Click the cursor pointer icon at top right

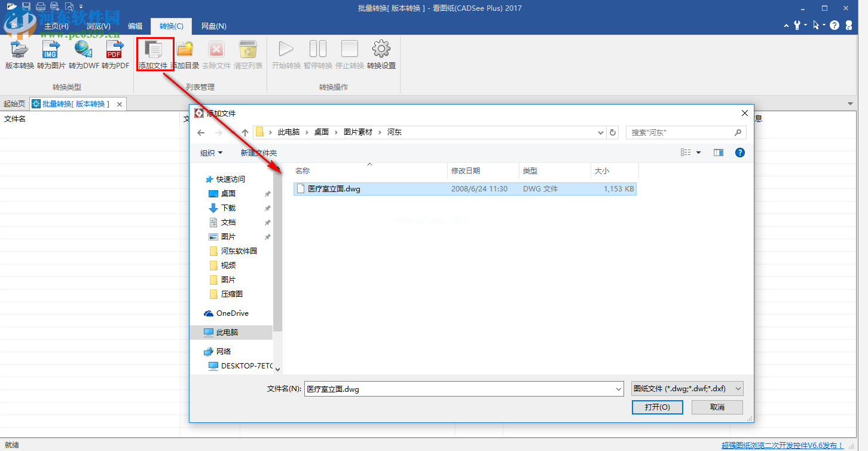point(816,25)
